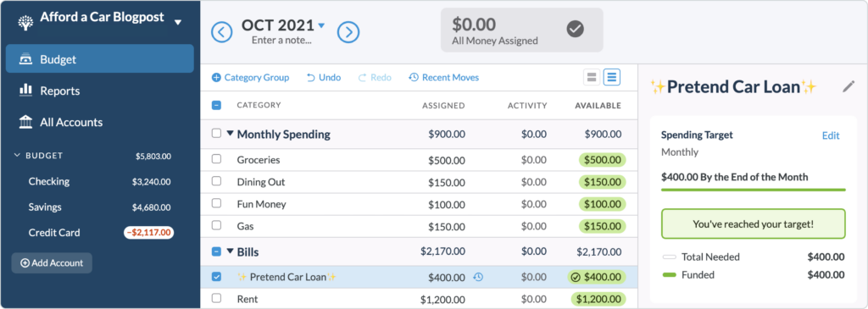Image resolution: width=868 pixels, height=309 pixels.
Task: Click Gas available $150.00 pill
Action: 603,226
